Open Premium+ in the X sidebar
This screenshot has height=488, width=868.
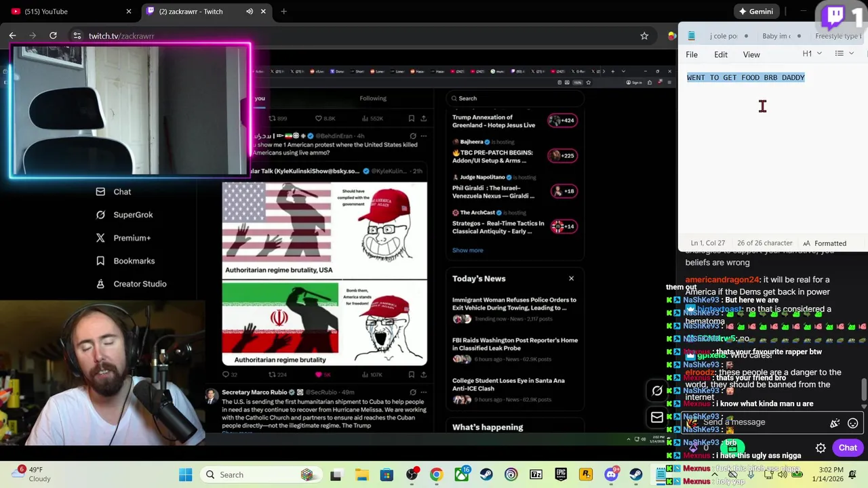pyautogui.click(x=123, y=238)
